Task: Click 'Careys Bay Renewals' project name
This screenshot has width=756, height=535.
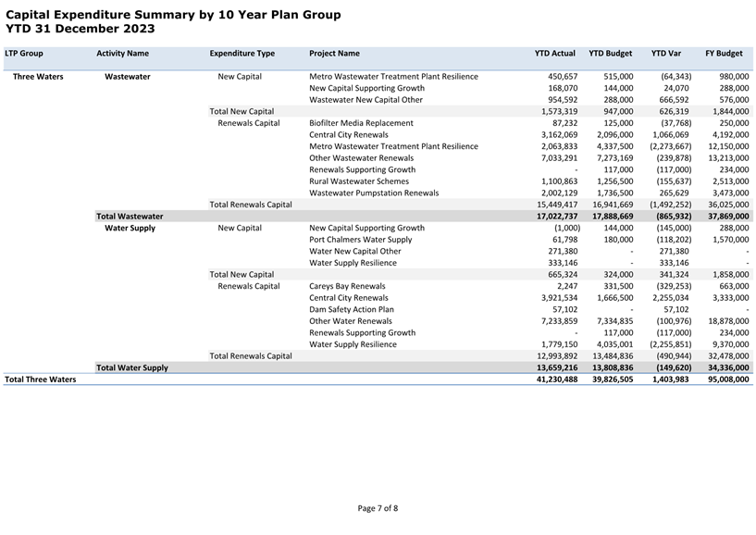Action: click(x=347, y=286)
